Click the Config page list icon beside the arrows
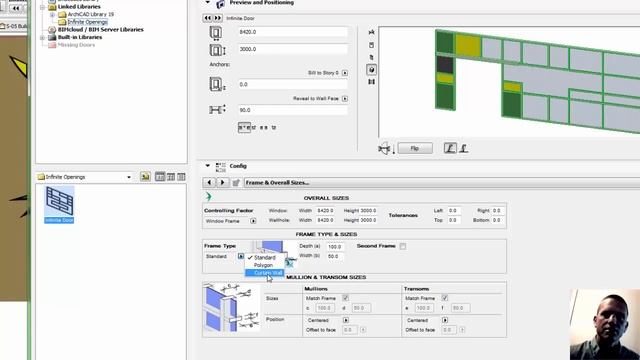The image size is (640, 360). [236, 182]
